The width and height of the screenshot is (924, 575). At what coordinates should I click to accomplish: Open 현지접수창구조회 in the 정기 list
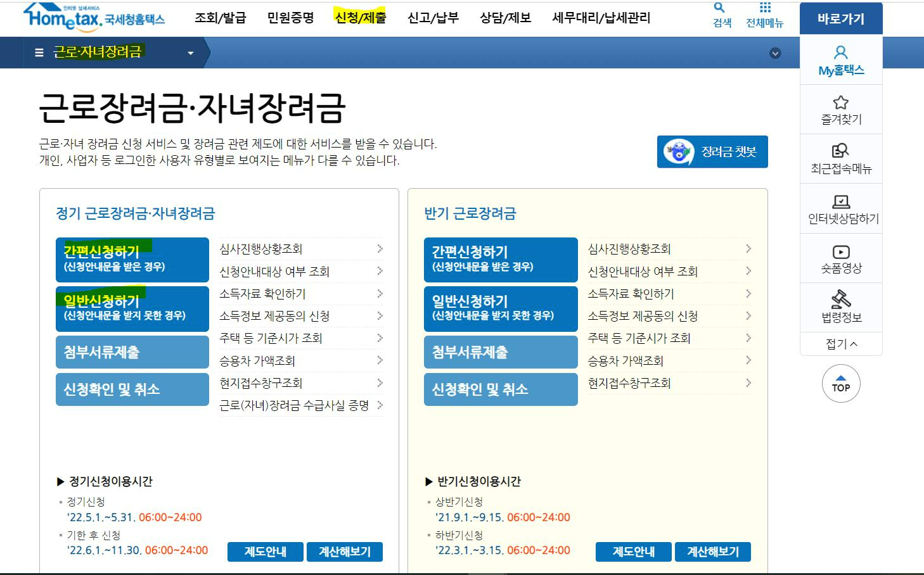[301, 383]
